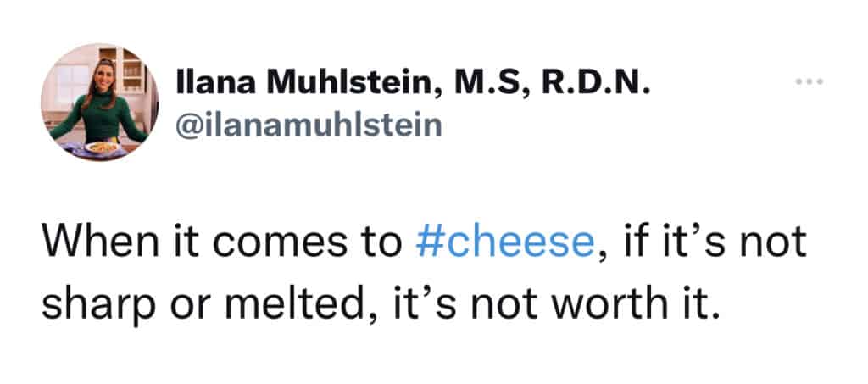Click the tweet's first line of text
The image size is (868, 384).
pyautogui.click(x=424, y=243)
